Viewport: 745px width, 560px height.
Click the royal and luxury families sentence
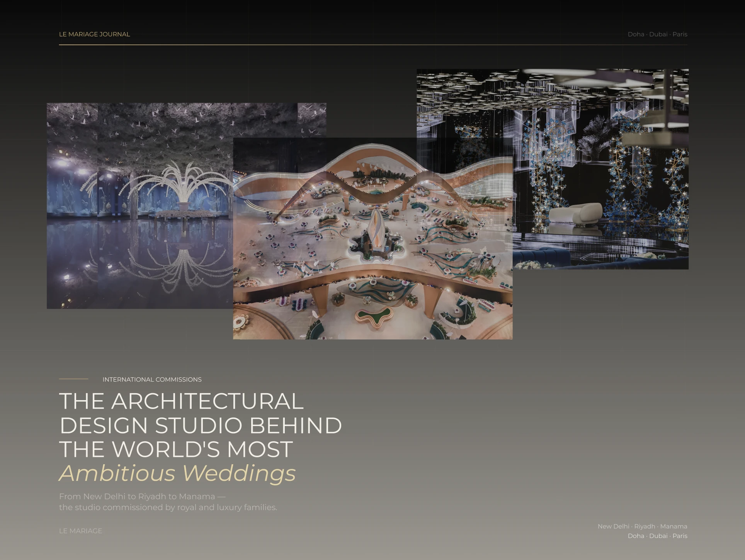168,507
